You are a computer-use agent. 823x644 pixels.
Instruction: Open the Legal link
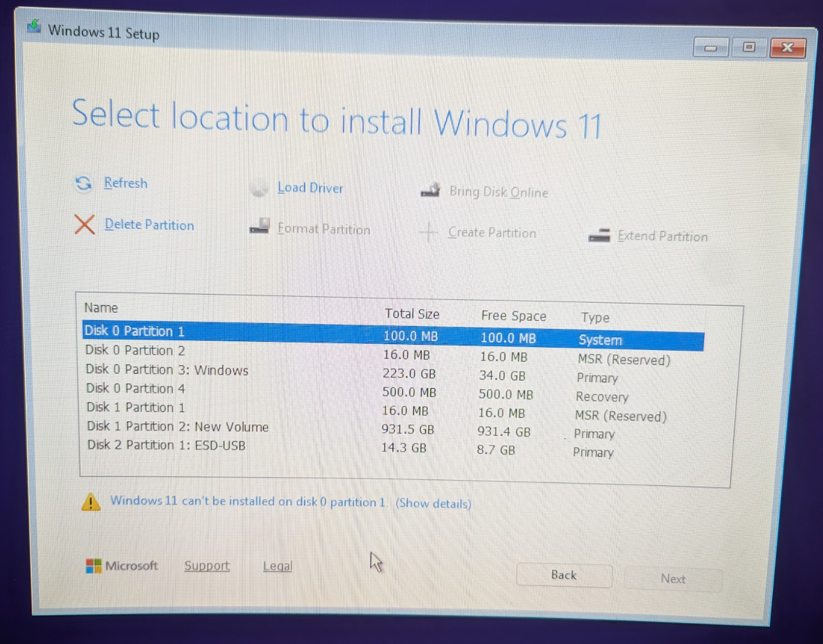coord(277,566)
